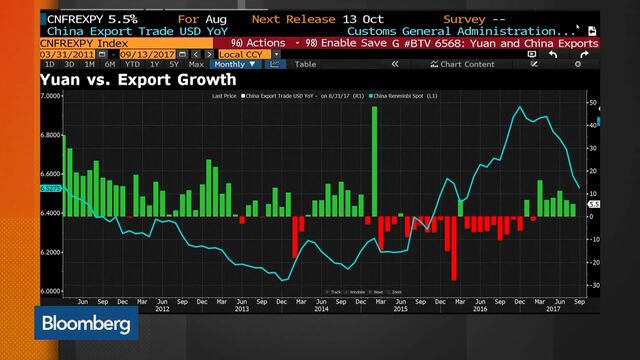Step date range forward with right arrow
The image size is (640, 360).
pyautogui.click(x=209, y=54)
